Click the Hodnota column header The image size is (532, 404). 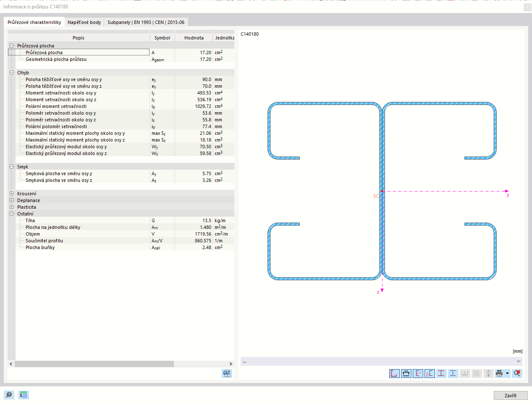(194, 38)
